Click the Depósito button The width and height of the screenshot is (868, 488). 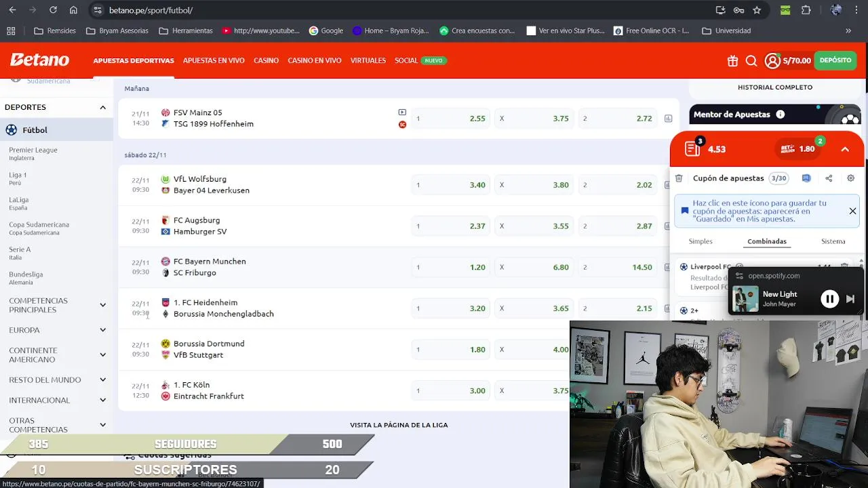coord(835,60)
